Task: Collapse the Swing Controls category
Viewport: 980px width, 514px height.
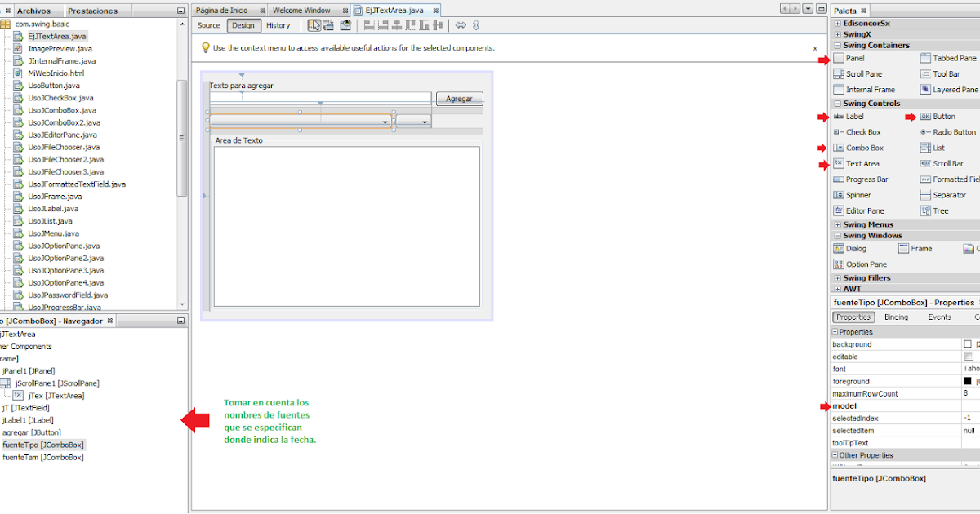Action: [840, 103]
